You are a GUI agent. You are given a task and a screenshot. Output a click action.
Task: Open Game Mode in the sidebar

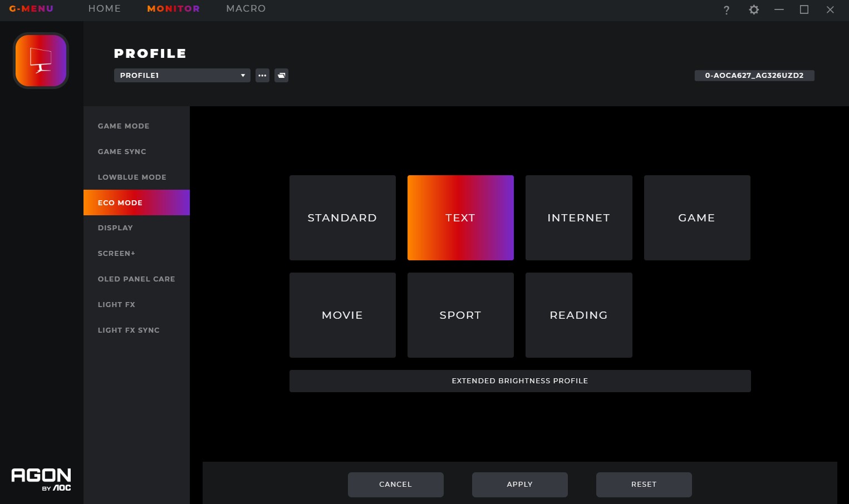click(x=136, y=126)
